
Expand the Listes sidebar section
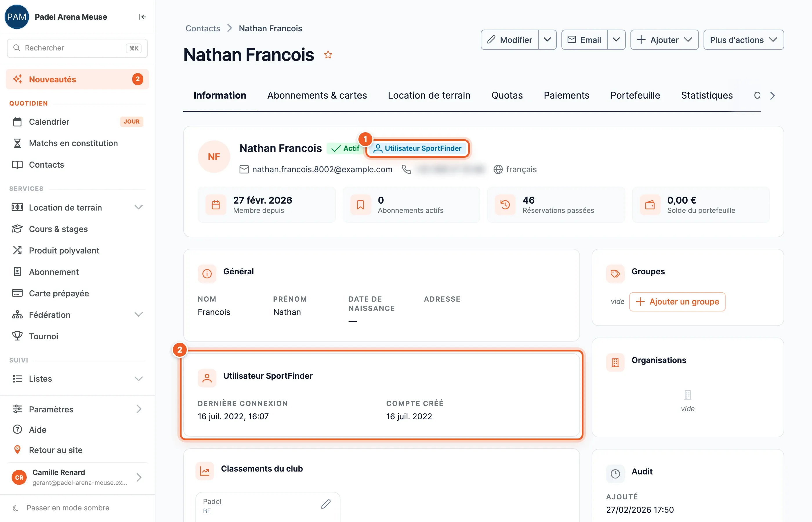click(138, 379)
